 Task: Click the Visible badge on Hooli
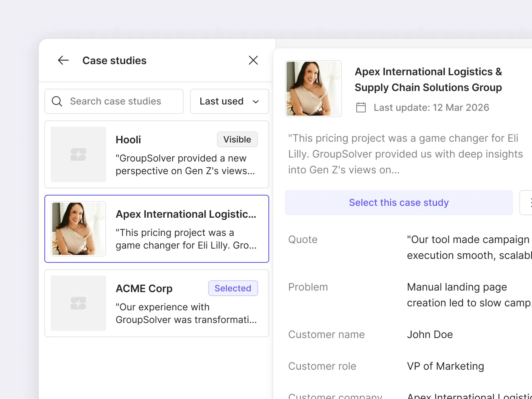(x=237, y=139)
